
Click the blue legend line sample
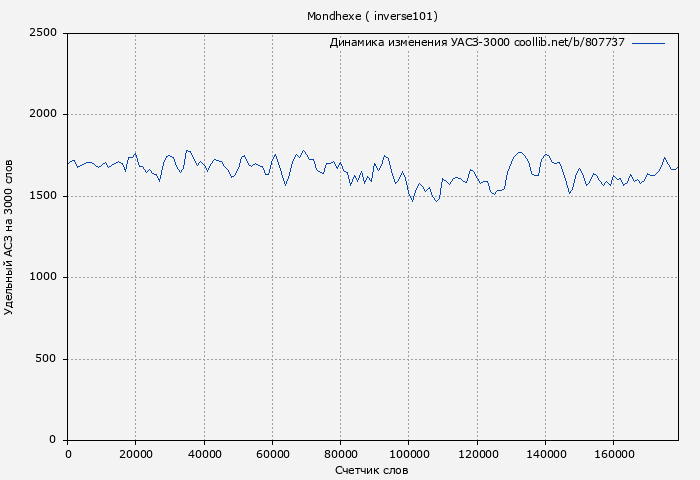coord(648,43)
